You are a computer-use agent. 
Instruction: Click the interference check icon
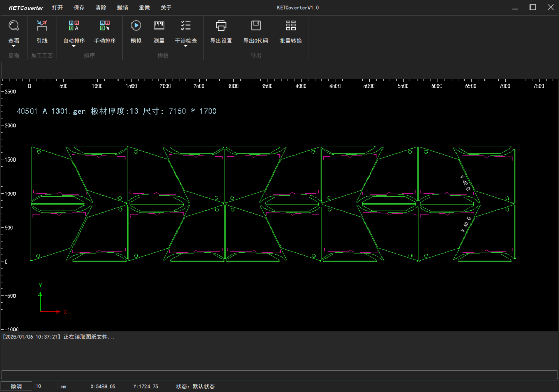(x=186, y=26)
